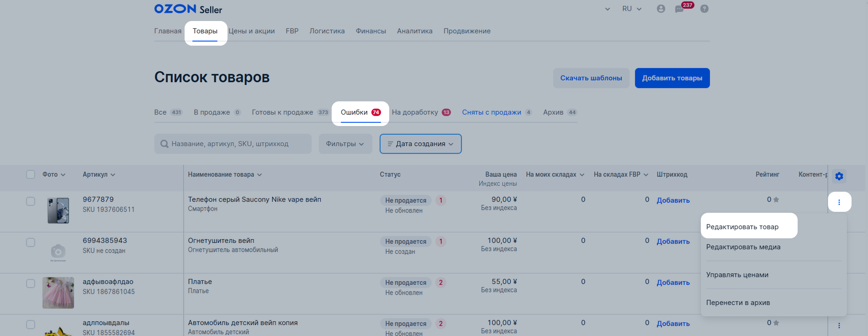Expand the Фильтры dropdown
The height and width of the screenshot is (336, 868).
click(x=345, y=144)
